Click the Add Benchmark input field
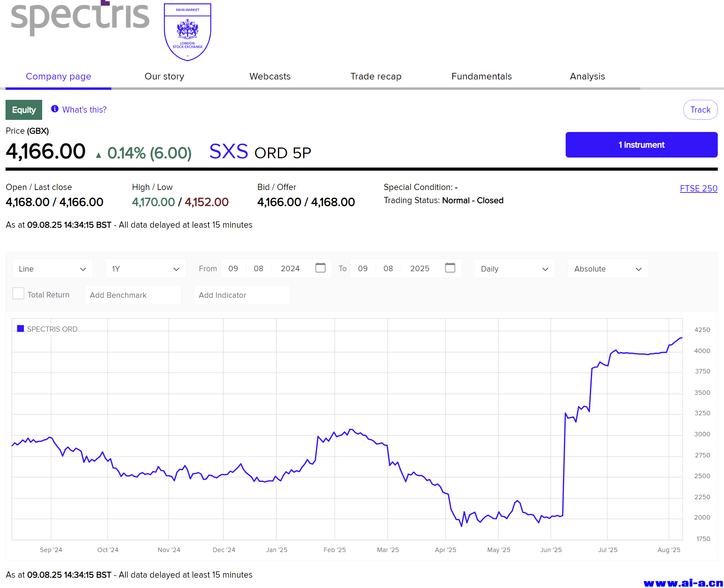 click(x=133, y=295)
